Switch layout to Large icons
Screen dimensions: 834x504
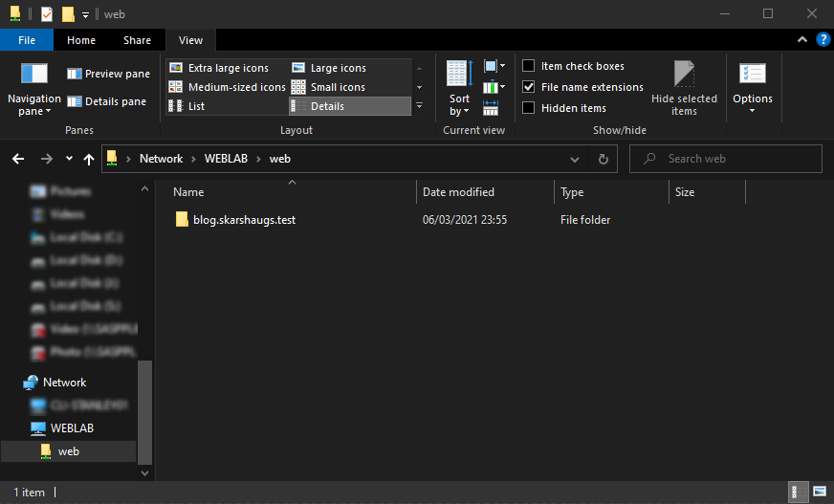tap(329, 68)
